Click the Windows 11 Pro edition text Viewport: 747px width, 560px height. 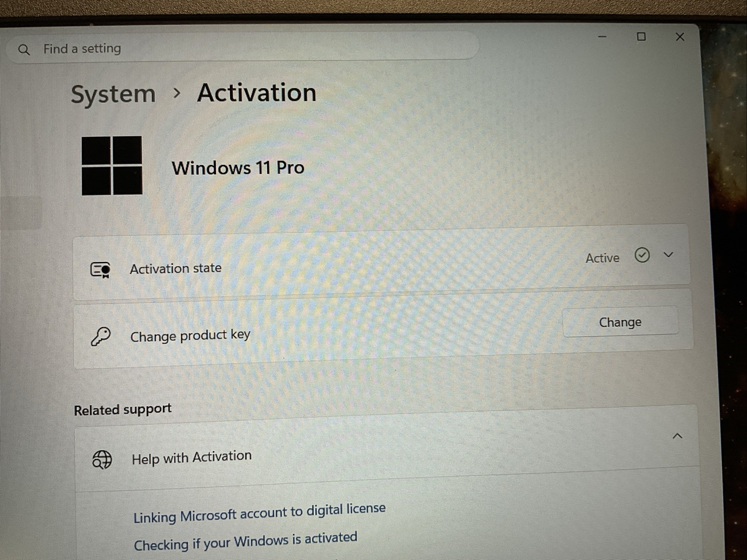click(238, 168)
